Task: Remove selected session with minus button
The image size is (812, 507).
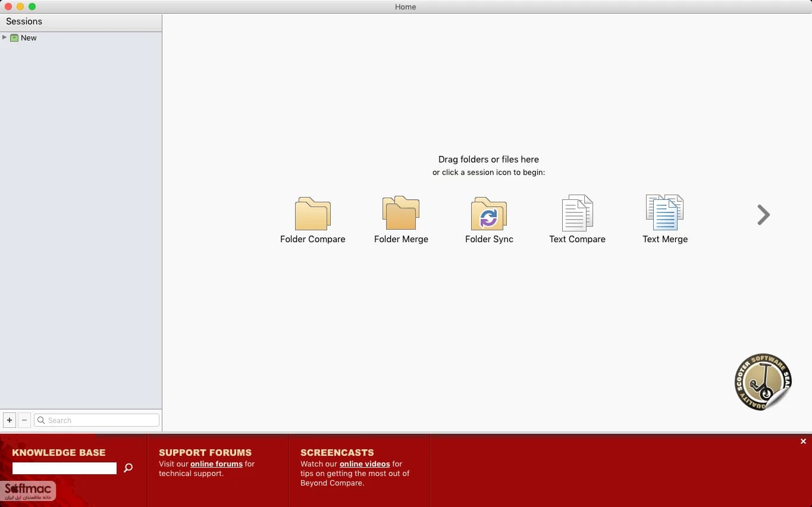Action: (x=24, y=420)
